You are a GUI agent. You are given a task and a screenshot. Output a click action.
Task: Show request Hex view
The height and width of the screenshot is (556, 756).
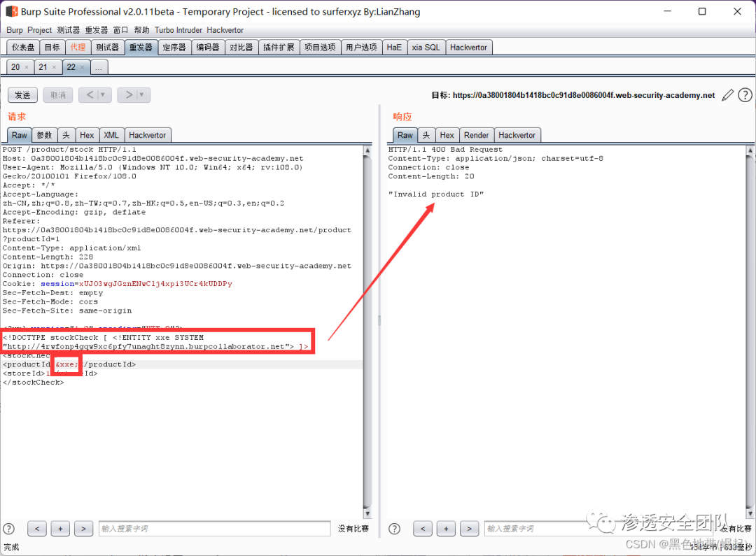(87, 135)
